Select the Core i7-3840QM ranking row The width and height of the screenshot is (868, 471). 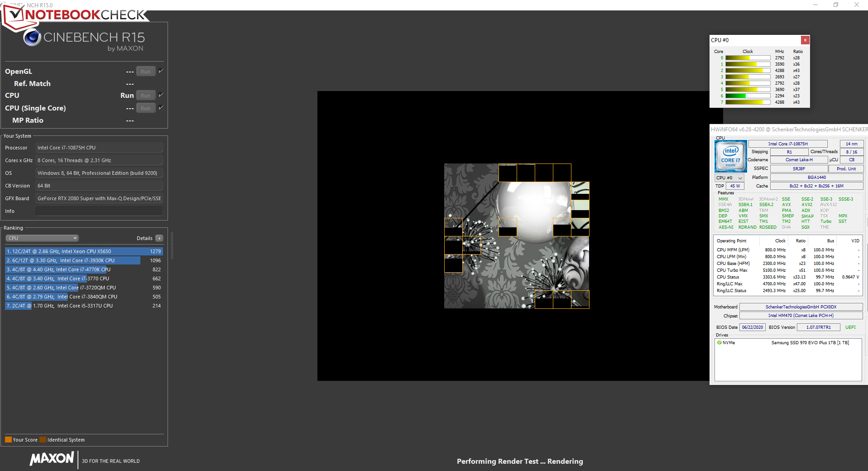[x=84, y=297]
